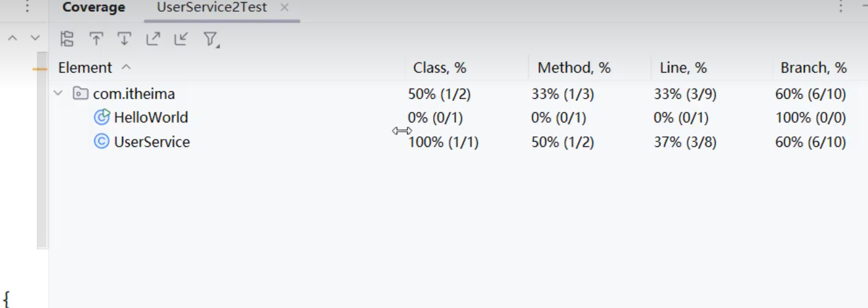This screenshot has width=868, height=308.
Task: Click the yellow marker on the scrollbar stripe
Action: coord(40,69)
